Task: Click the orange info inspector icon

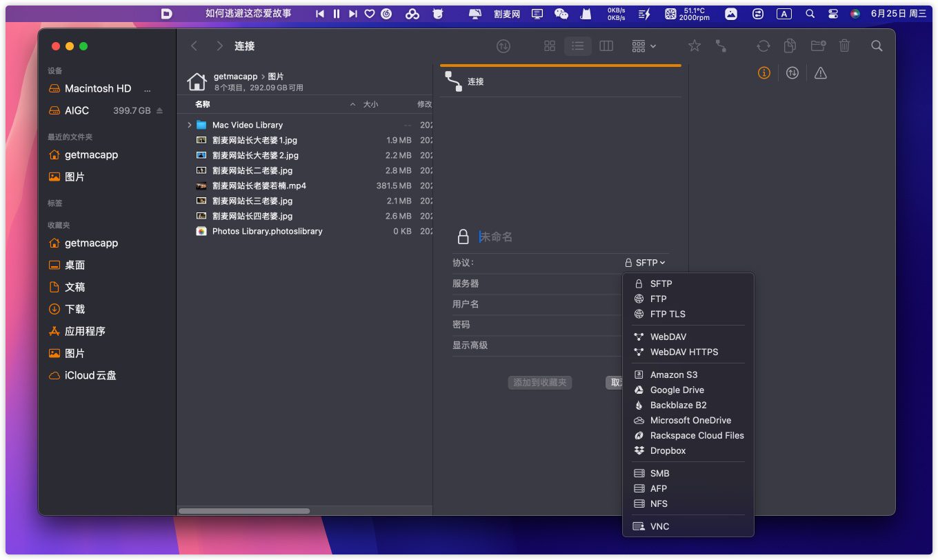Action: point(764,73)
